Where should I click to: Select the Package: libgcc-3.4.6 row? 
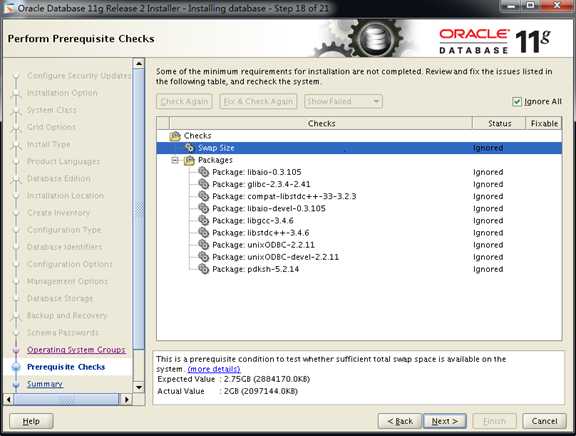pyautogui.click(x=359, y=220)
